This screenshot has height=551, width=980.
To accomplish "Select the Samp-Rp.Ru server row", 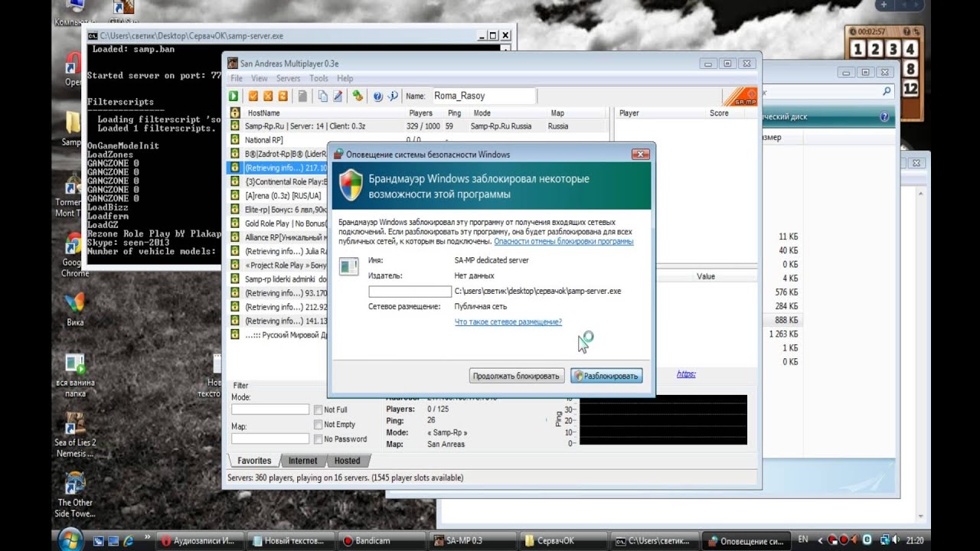I will point(419,126).
